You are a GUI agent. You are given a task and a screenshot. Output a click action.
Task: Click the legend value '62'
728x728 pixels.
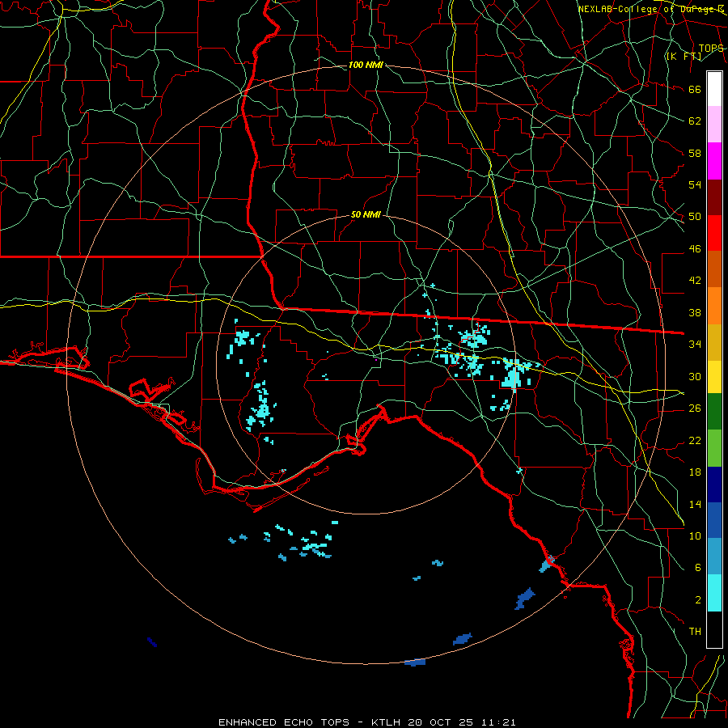pyautogui.click(x=695, y=121)
